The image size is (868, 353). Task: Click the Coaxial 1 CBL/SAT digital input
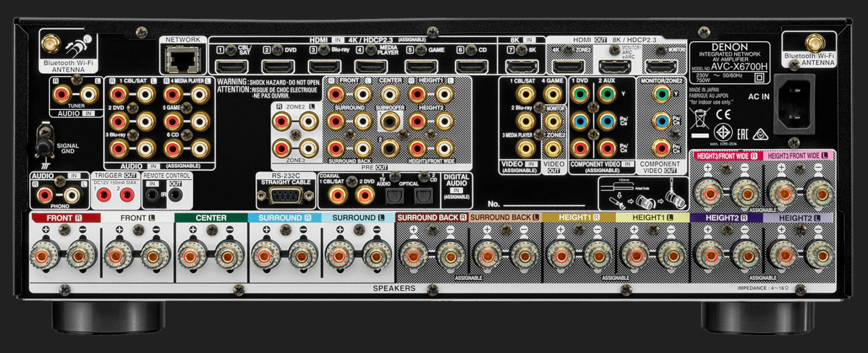[336, 194]
